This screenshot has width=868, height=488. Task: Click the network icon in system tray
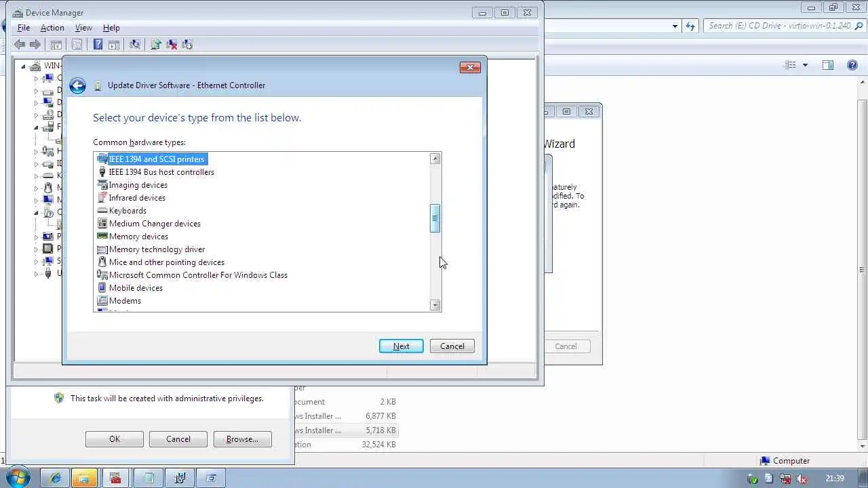point(785,479)
